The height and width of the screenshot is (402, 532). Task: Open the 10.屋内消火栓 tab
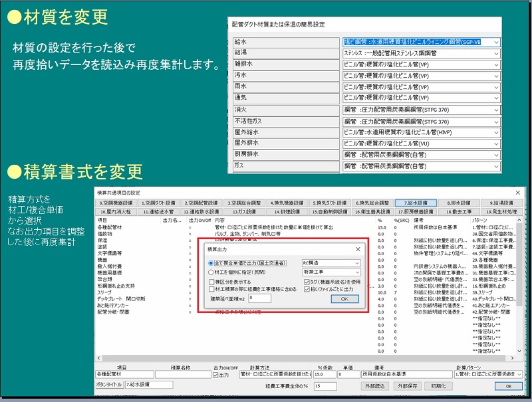click(116, 211)
